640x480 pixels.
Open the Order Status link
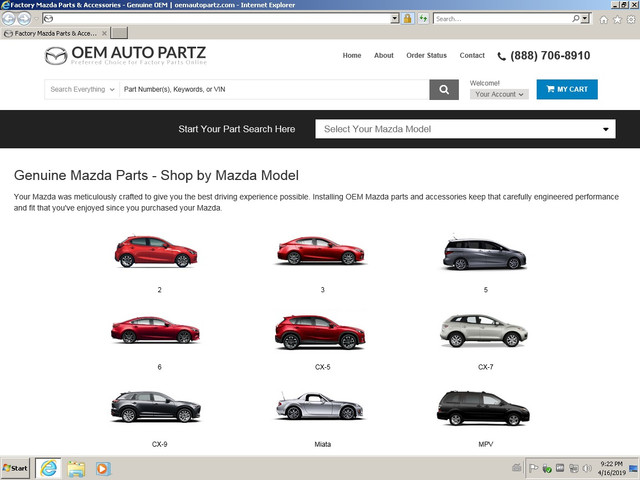[x=426, y=55]
